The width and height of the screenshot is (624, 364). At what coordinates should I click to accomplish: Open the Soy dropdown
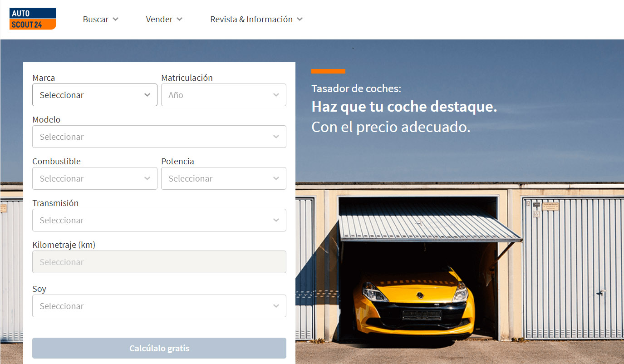point(159,306)
